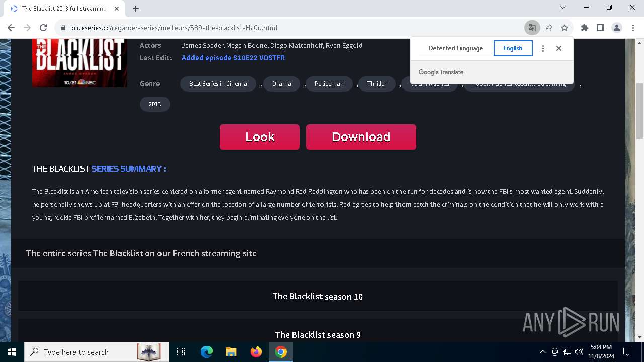Share this page icon
Viewport: 644px width, 362px height.
(548, 28)
